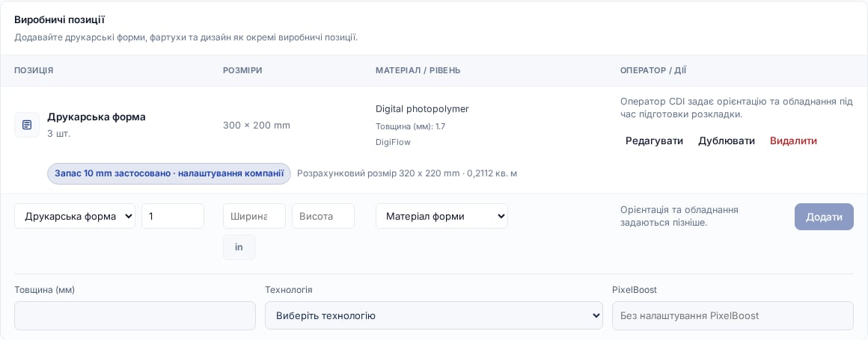This screenshot has width=868, height=340.
Task: Focus the Висота input field
Action: [323, 216]
